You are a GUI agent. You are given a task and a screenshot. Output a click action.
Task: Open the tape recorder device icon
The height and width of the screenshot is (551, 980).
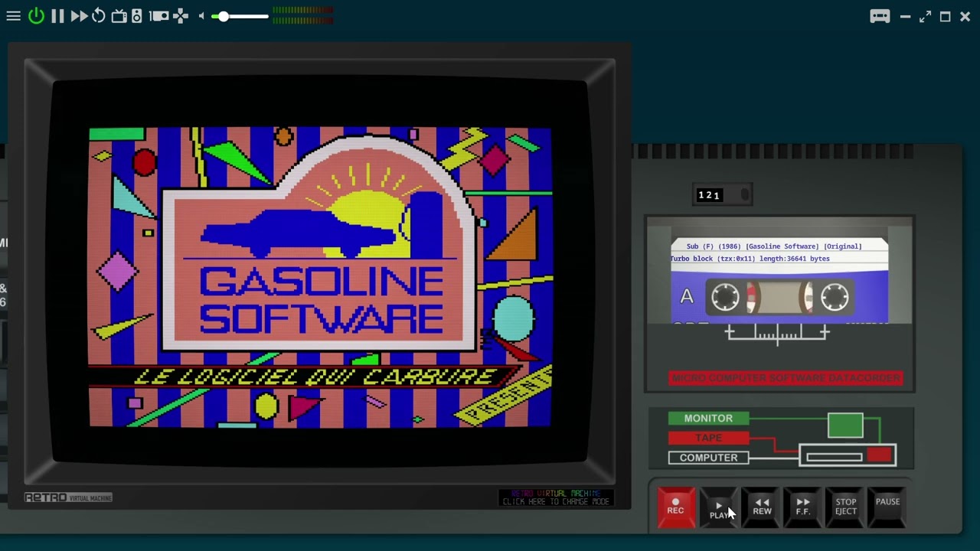(x=158, y=16)
